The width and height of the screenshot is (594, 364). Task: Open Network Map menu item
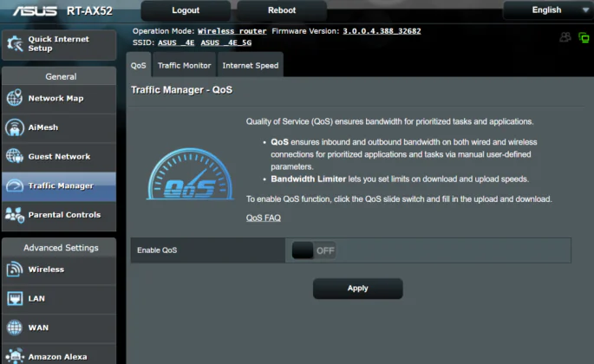59,99
